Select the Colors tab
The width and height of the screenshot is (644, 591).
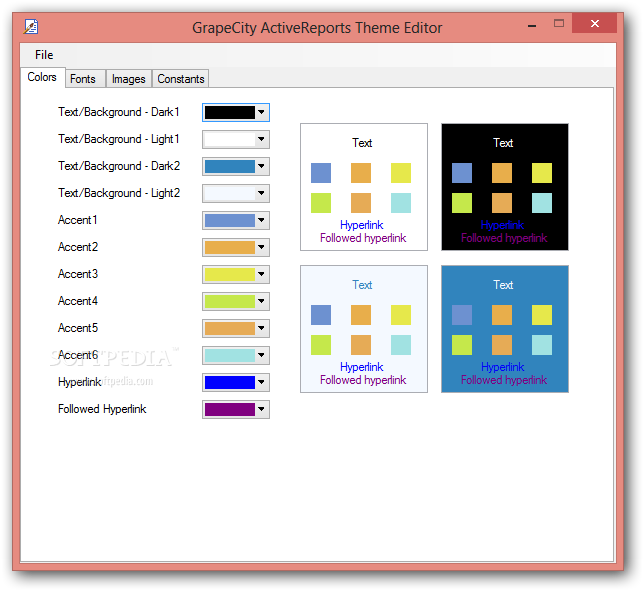[42, 77]
